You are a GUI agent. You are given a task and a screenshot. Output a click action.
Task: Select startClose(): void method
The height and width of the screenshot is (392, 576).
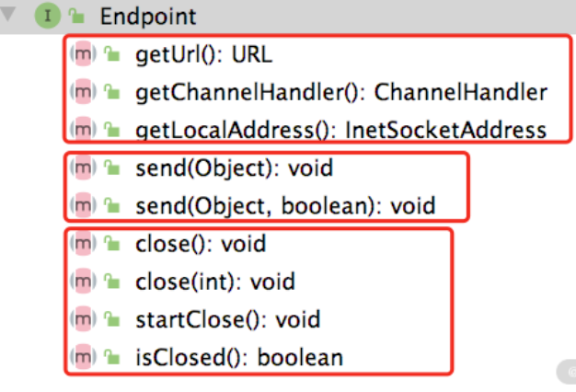227,319
